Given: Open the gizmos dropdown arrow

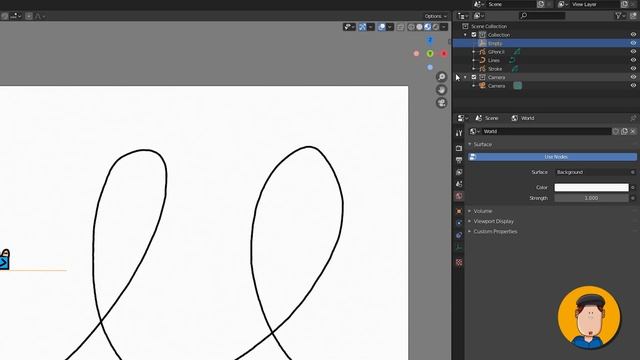Looking at the screenshot, I should pyautogui.click(x=371, y=27).
